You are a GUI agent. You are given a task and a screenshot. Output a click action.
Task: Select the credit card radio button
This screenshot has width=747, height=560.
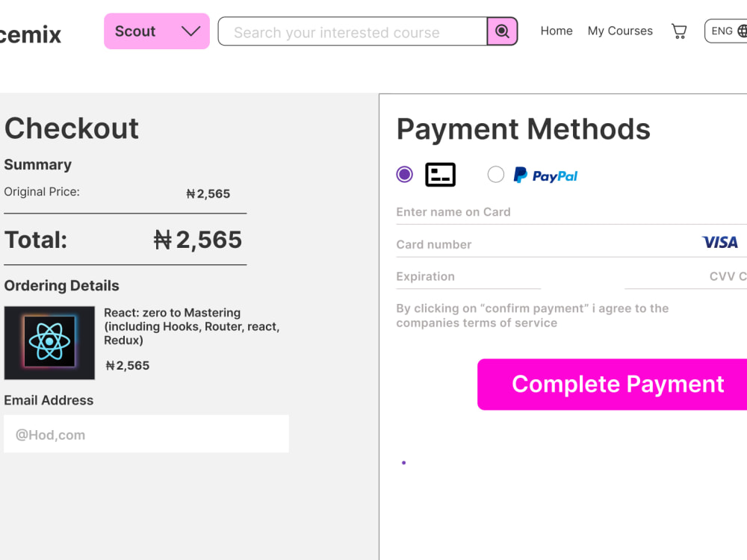pyautogui.click(x=404, y=174)
